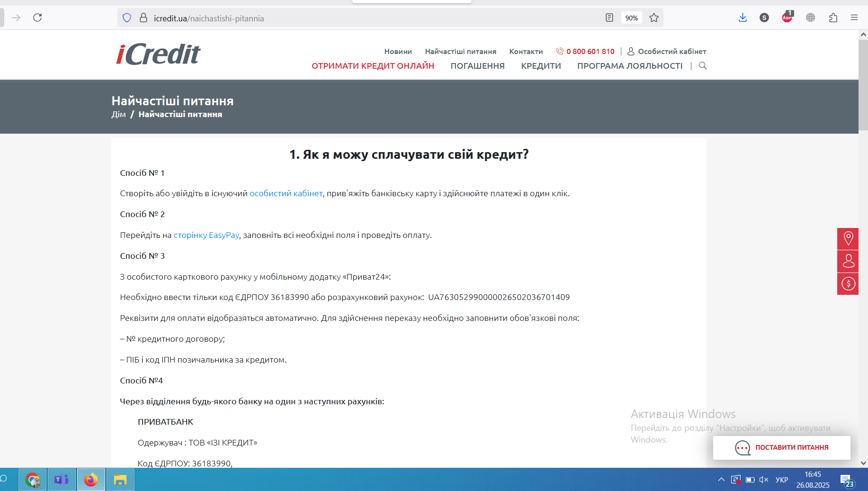Click the battery tray icon
This screenshot has height=491, width=868.
click(x=750, y=480)
